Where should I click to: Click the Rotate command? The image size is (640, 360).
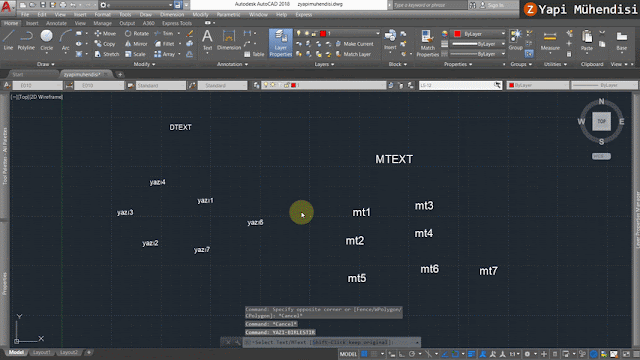[x=137, y=33]
